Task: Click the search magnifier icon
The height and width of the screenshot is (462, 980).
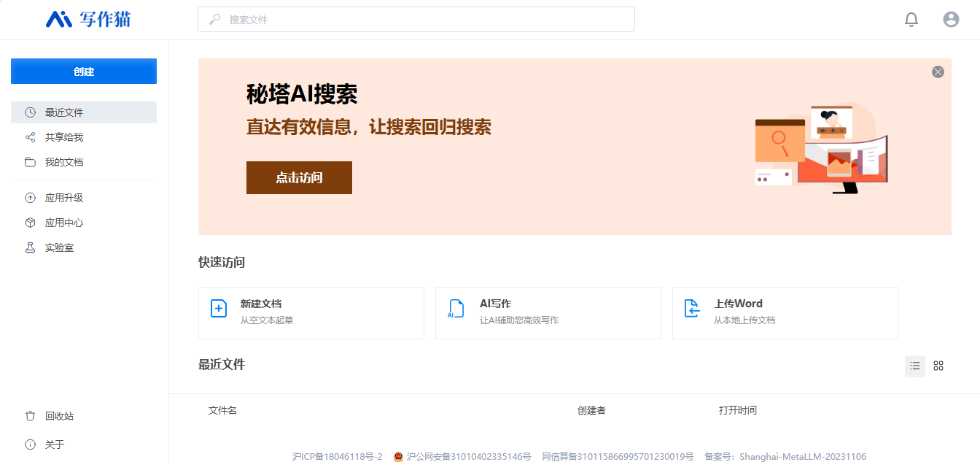Action: tap(215, 20)
